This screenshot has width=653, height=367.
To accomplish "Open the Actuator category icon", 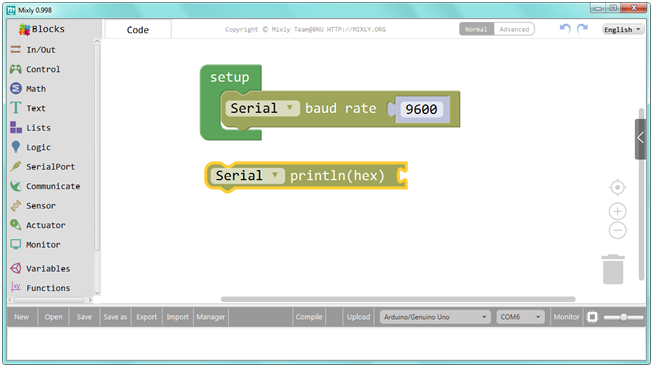I will [x=15, y=225].
